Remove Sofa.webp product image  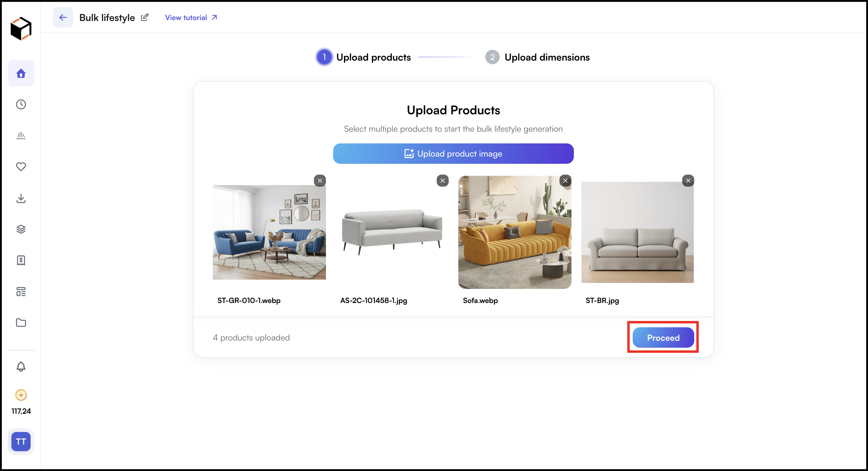point(565,181)
